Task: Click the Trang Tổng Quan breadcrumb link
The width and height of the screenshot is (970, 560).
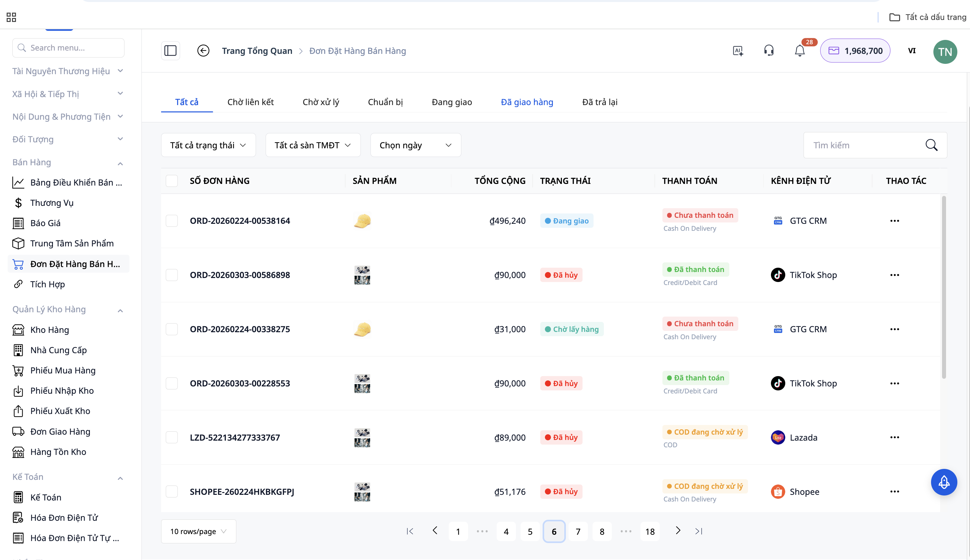Action: (257, 51)
